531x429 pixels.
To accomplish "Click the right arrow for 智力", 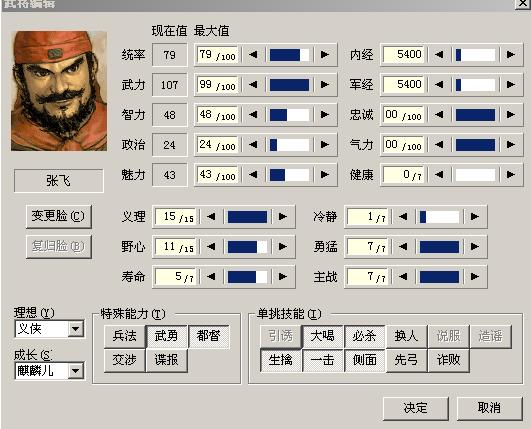I will tap(324, 114).
